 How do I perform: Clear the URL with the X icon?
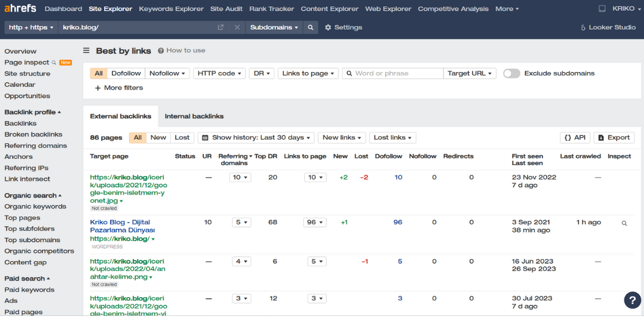[x=237, y=27]
